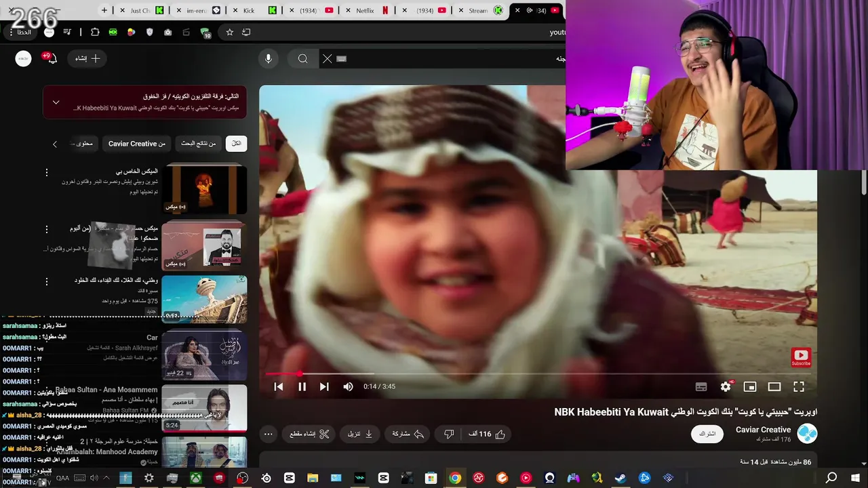
Task: Switch to miniplayer mode
Action: [x=750, y=386]
